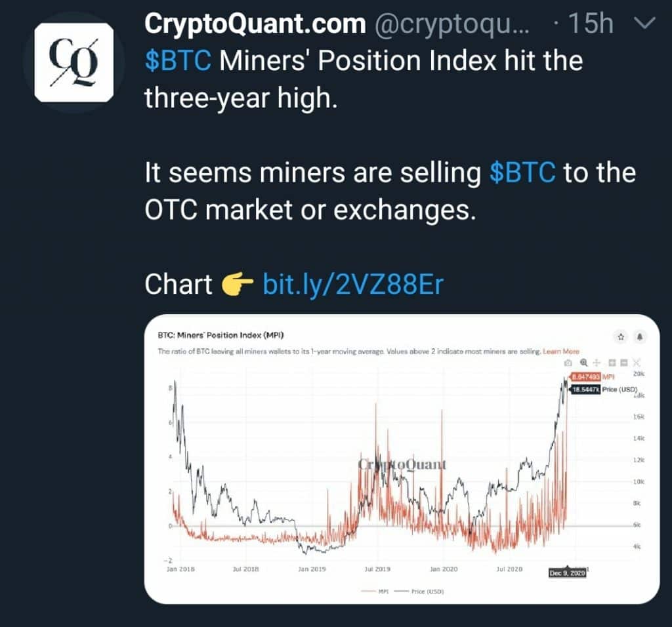Open the bit.ly/2VZ88Er chart link
Image resolution: width=672 pixels, height=627 pixels.
click(x=352, y=284)
